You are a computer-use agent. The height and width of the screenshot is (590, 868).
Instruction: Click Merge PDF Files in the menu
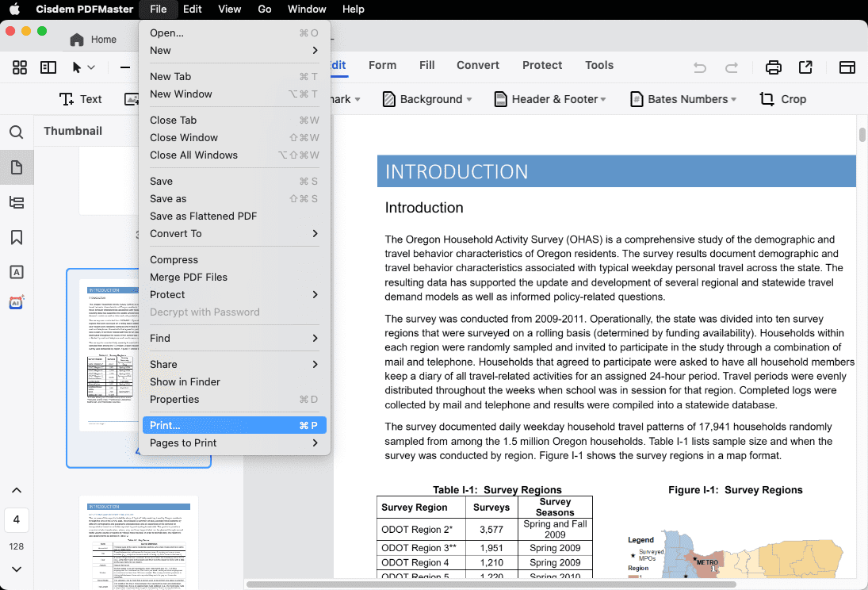click(x=189, y=277)
